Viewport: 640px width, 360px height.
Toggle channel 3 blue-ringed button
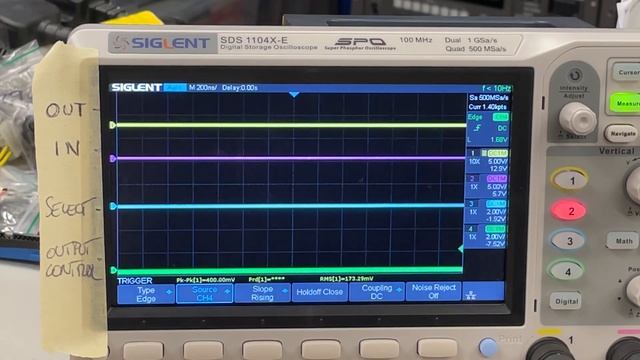click(x=569, y=241)
